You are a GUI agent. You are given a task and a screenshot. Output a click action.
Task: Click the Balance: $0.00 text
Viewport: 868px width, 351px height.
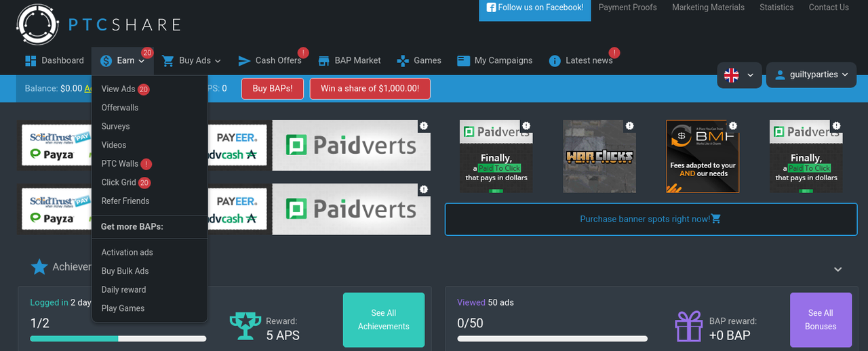[54, 88]
